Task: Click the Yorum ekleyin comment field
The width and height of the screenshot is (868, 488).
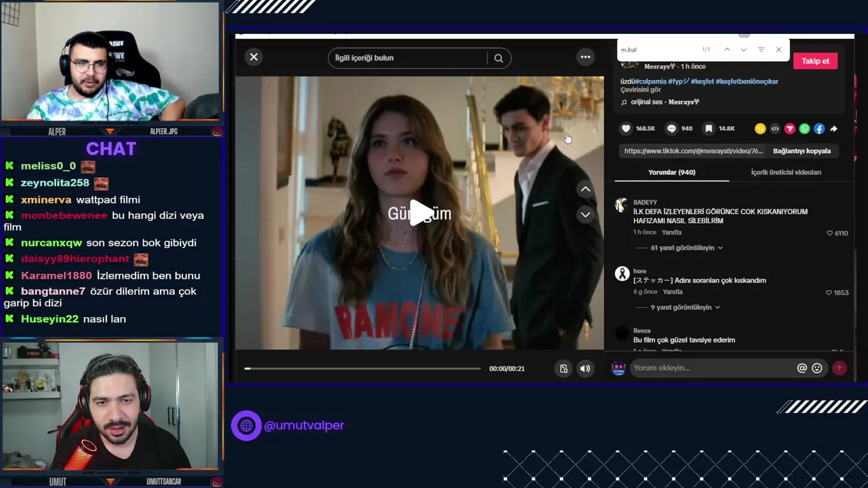Action: tap(712, 368)
